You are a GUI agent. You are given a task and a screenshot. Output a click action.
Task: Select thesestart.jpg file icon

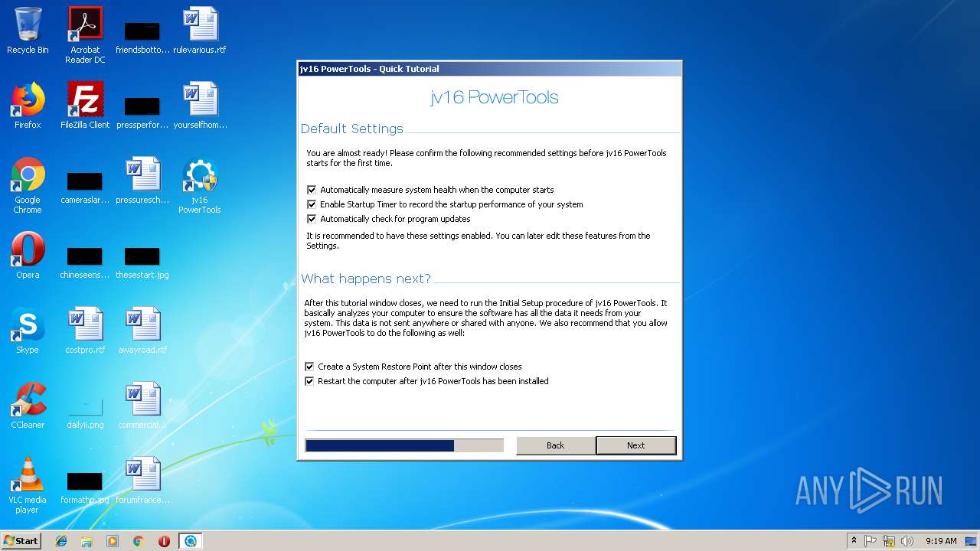[x=142, y=260]
